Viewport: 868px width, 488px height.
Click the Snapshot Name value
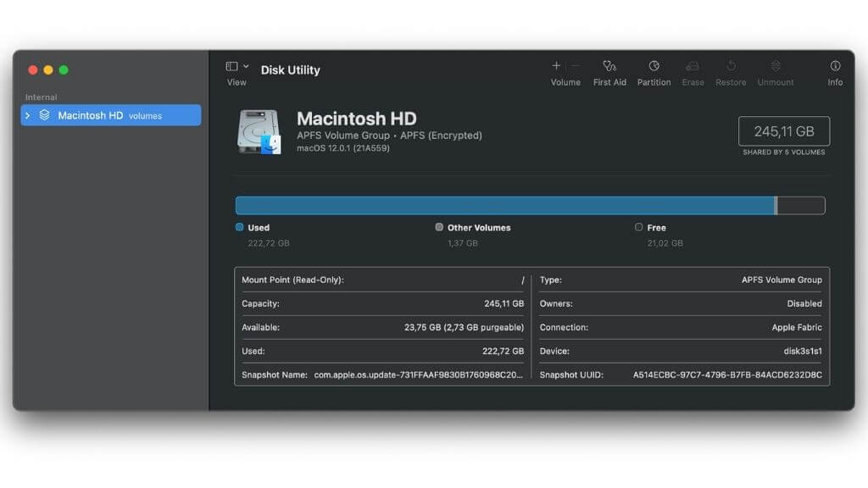(419, 375)
